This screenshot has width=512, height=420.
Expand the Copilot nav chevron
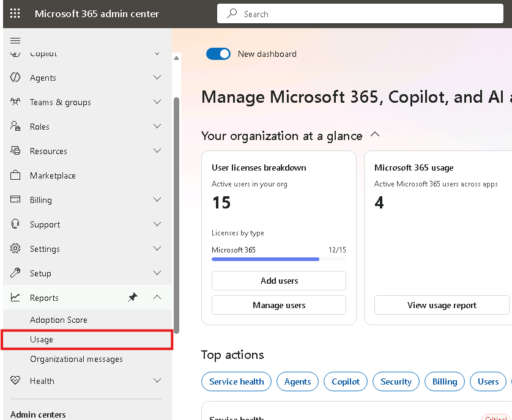coord(157,54)
